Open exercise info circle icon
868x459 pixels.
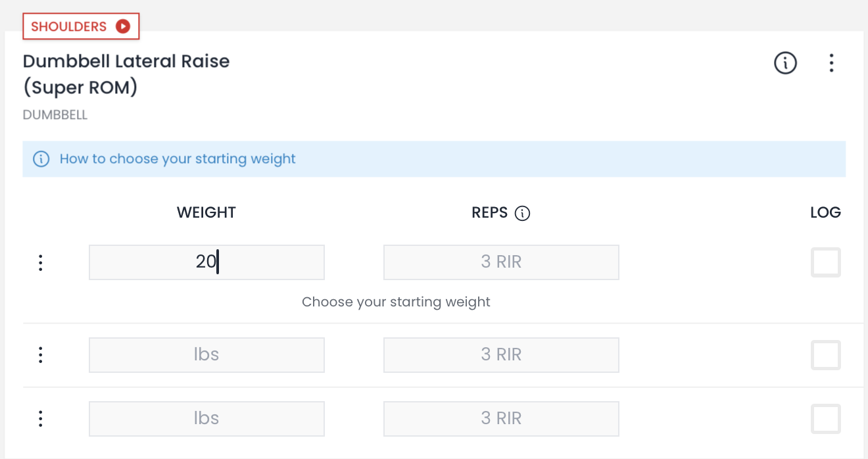[x=785, y=63]
